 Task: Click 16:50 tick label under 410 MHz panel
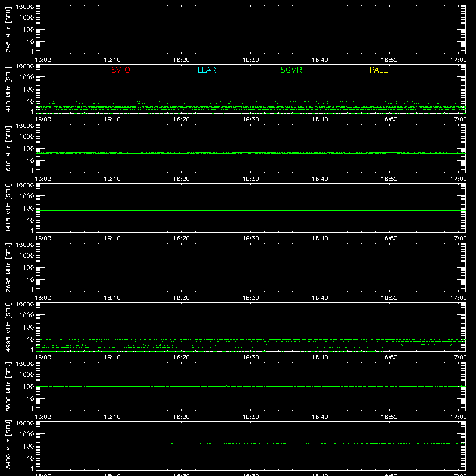tap(389, 120)
